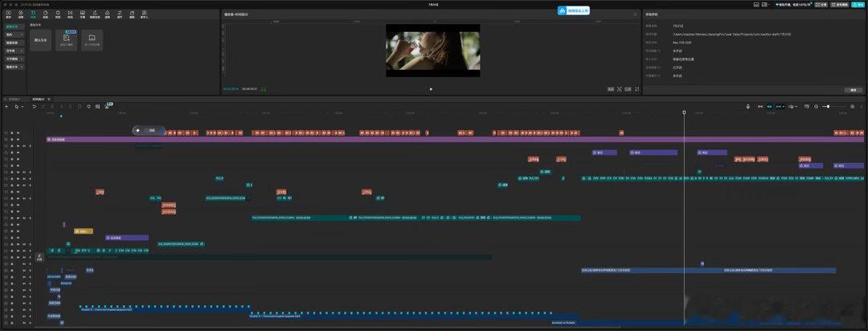Open the Adjust library tab

click(120, 14)
